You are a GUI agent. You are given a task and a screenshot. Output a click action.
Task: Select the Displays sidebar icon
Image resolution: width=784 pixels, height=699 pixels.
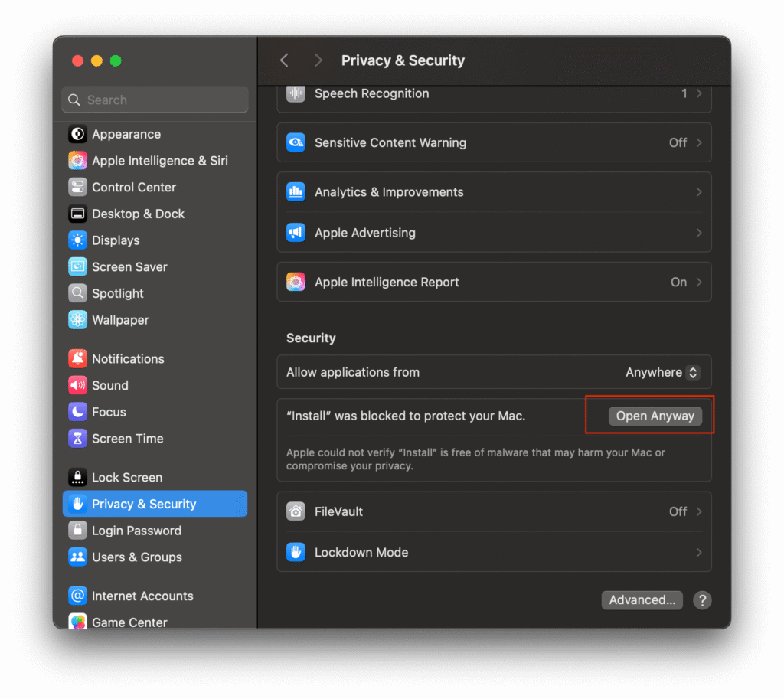click(77, 240)
